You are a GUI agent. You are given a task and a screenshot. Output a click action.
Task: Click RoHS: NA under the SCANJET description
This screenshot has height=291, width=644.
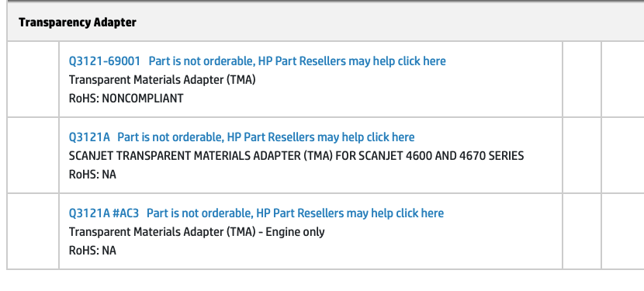click(92, 175)
